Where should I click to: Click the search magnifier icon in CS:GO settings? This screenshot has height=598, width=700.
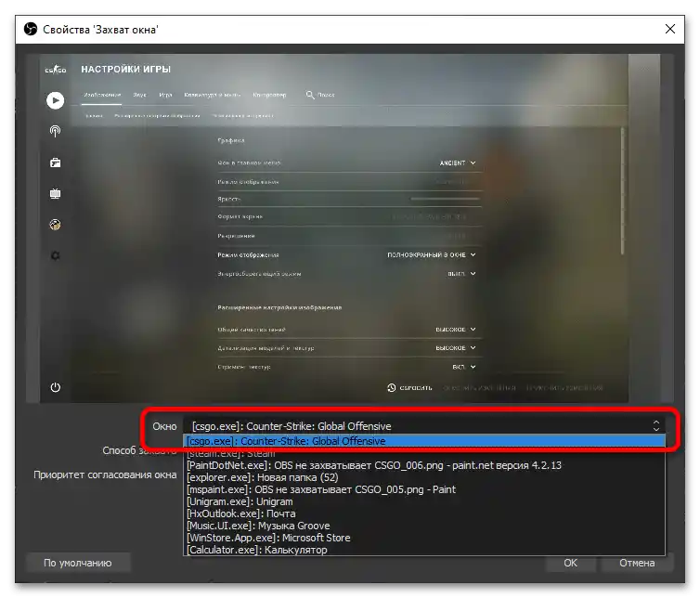click(310, 95)
